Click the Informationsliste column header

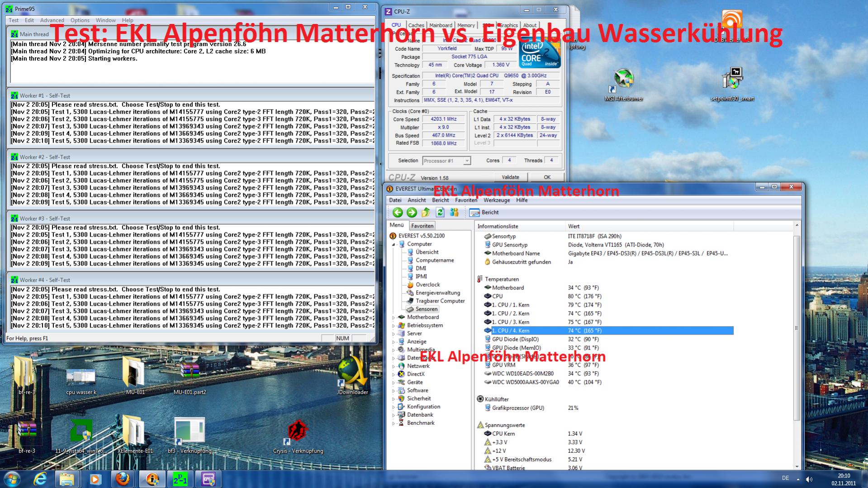(520, 227)
